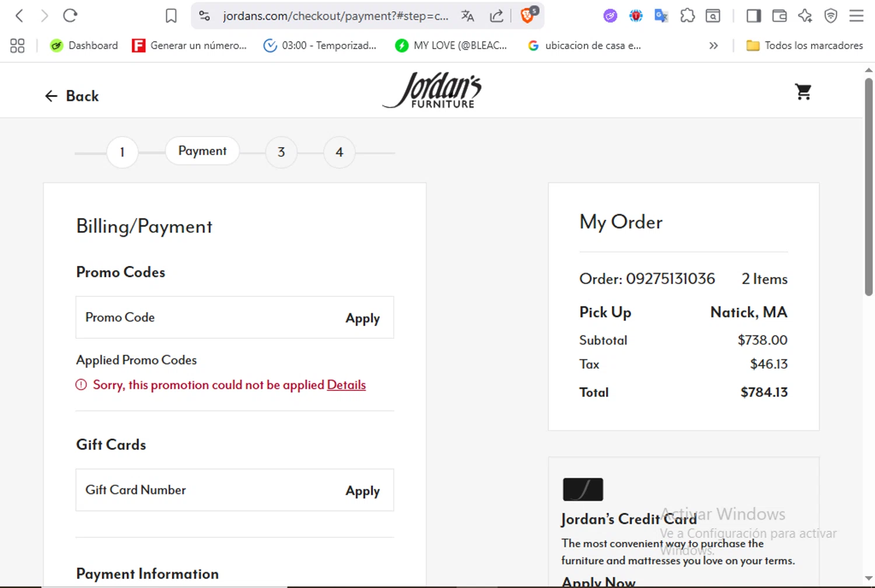Click the error icon beside promotion message
The width and height of the screenshot is (875, 588).
coord(81,384)
